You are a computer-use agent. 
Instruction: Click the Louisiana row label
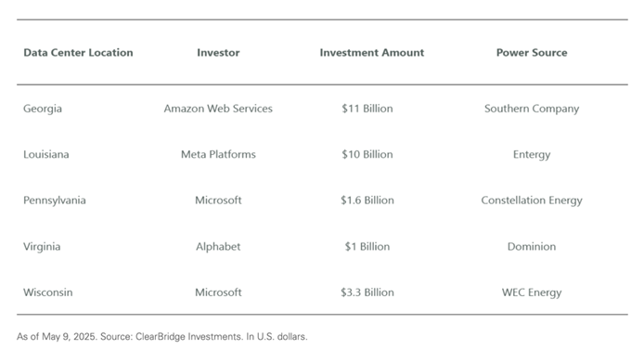pos(46,154)
